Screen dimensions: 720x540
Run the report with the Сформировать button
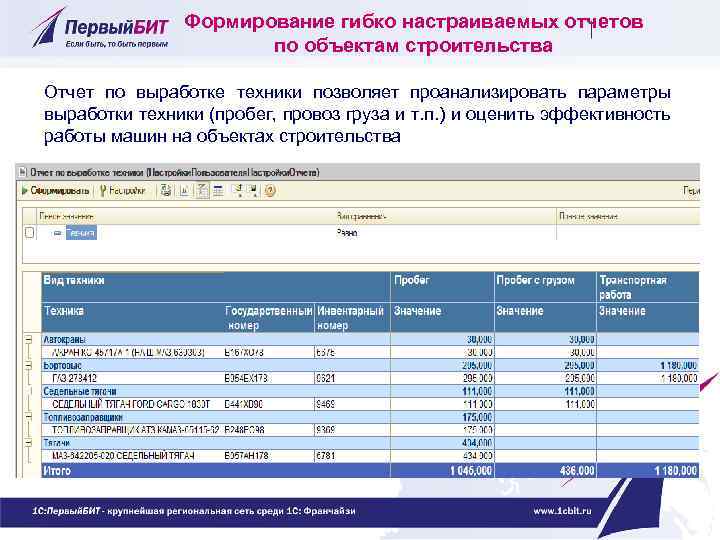click(x=55, y=191)
